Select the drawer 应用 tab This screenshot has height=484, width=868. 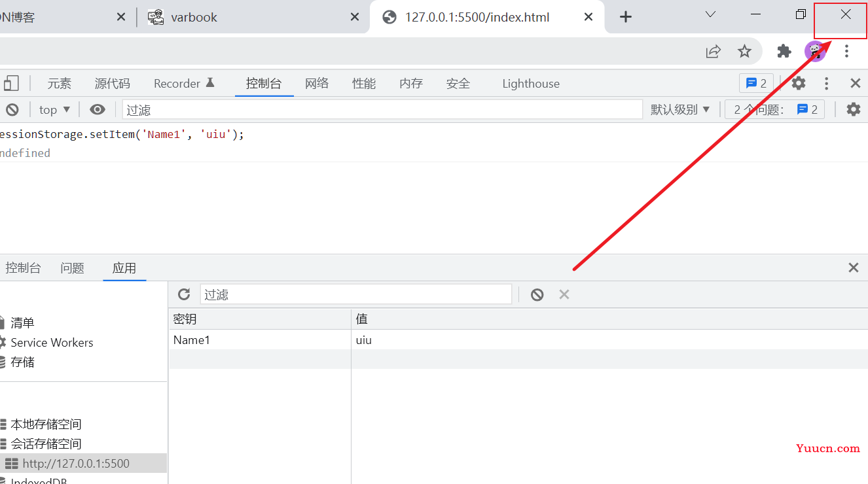[124, 268]
